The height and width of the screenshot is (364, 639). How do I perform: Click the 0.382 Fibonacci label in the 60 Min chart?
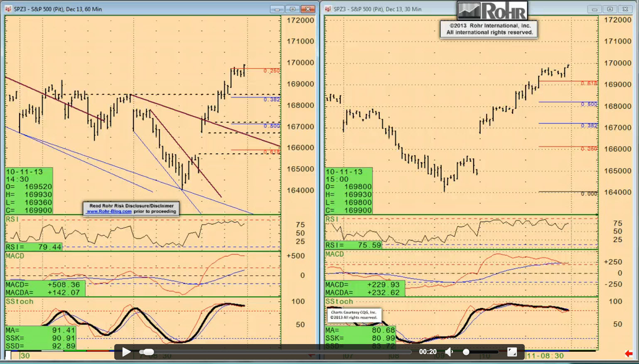(272, 100)
